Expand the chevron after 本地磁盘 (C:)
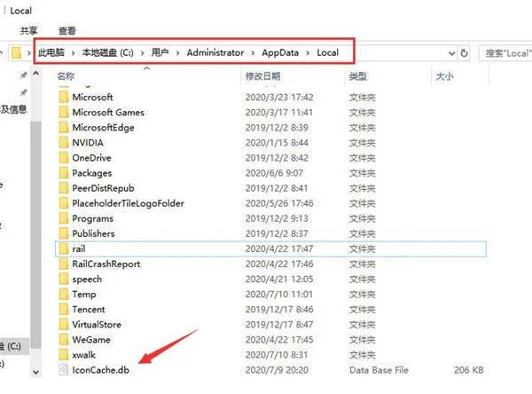This screenshot has height=394, width=532. pyautogui.click(x=143, y=53)
